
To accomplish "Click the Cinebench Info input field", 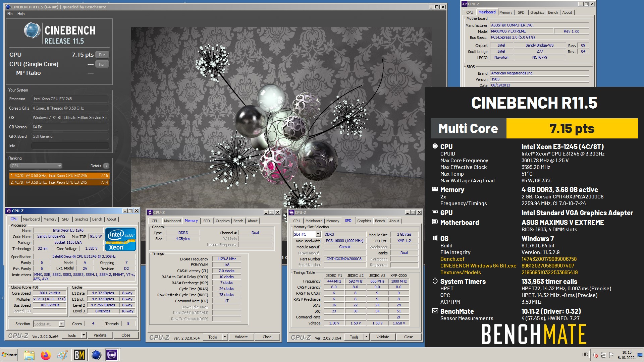I will [x=70, y=146].
